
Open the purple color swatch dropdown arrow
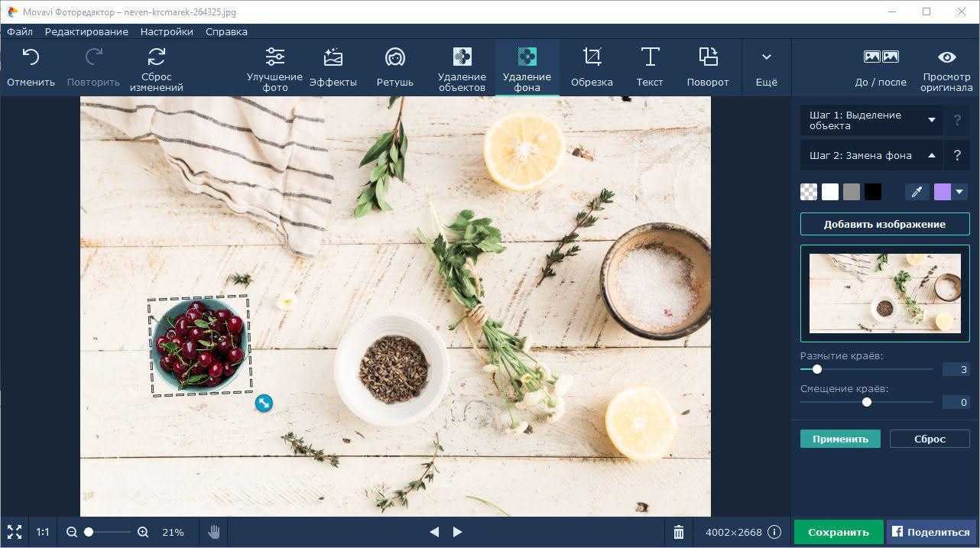[x=960, y=193]
